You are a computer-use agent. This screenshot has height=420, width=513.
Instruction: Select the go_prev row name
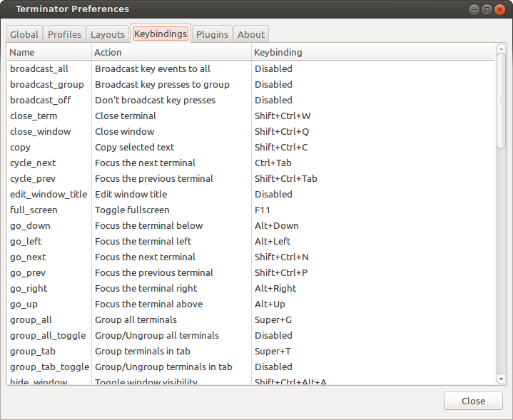tap(28, 273)
